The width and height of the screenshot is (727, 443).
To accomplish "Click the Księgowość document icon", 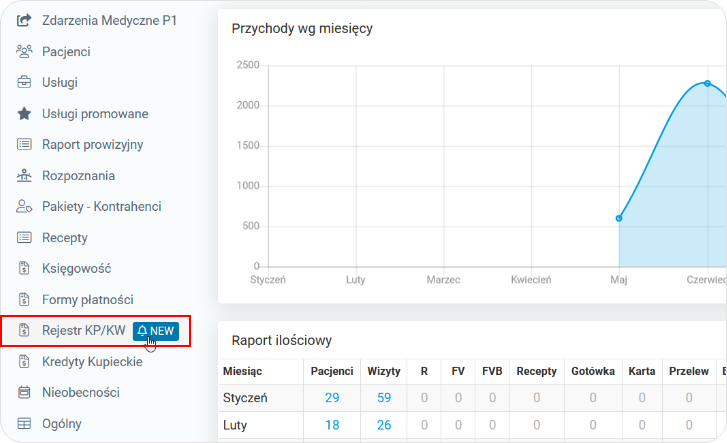I will [24, 268].
